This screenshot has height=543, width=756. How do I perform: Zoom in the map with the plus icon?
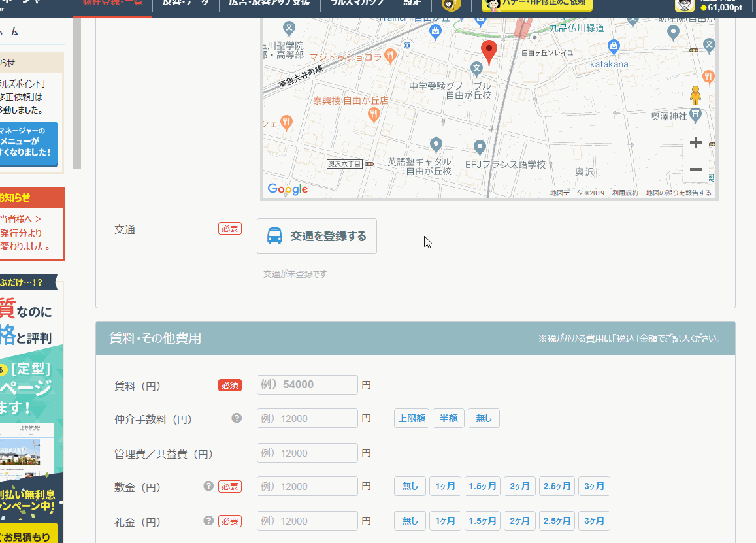click(x=695, y=142)
